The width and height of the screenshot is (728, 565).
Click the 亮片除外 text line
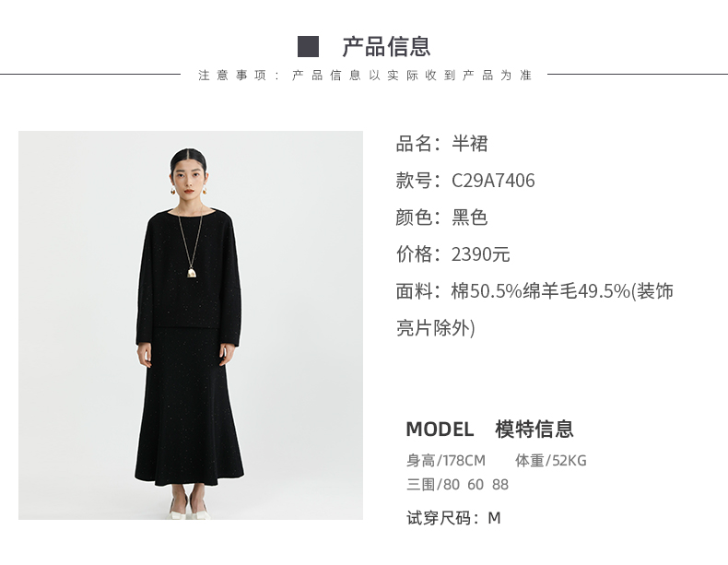click(x=436, y=328)
